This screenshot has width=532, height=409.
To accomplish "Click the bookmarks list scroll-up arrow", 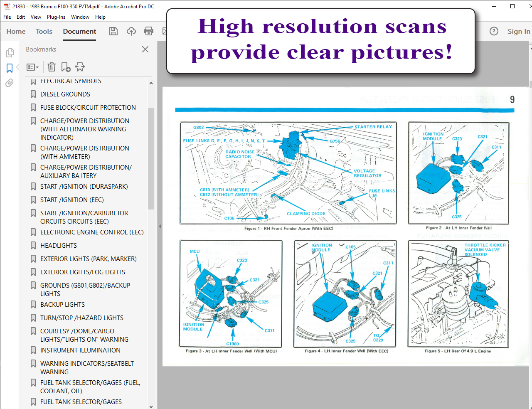I will (151, 84).
